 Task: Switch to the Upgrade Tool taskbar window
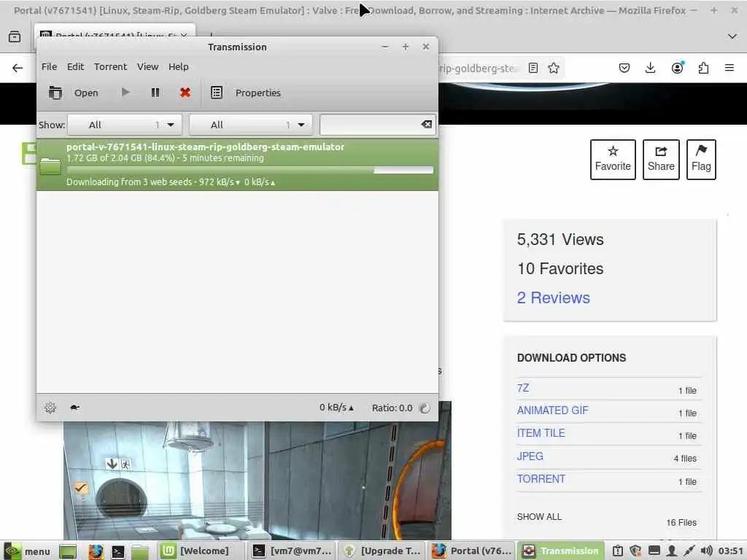(x=382, y=551)
